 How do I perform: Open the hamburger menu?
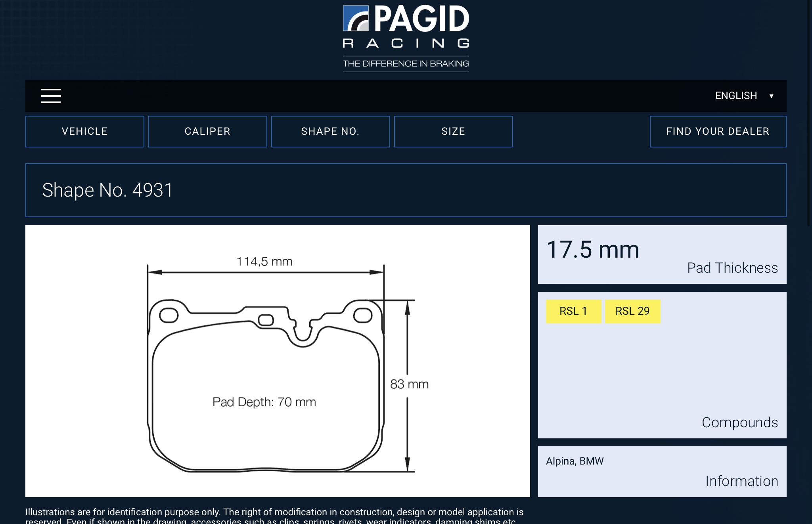click(51, 96)
